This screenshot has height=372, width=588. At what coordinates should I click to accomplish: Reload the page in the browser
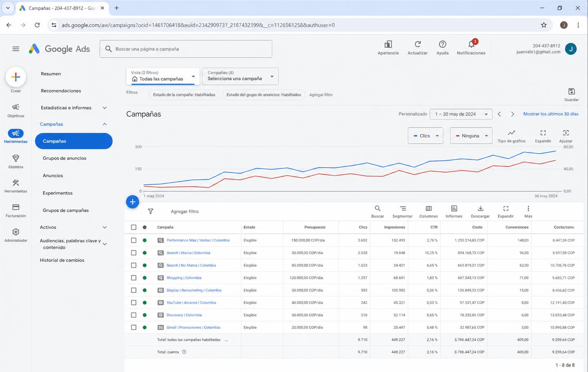coord(37,25)
